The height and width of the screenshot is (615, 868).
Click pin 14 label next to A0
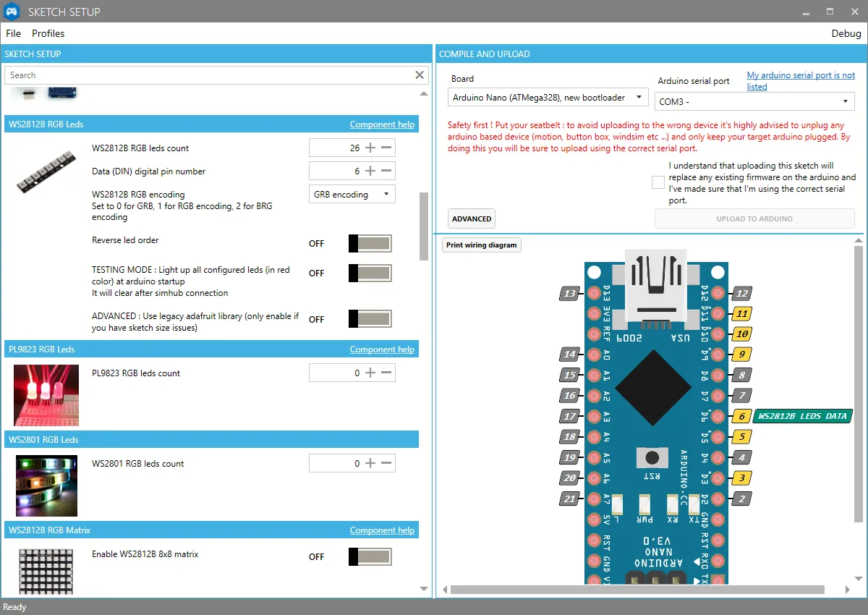point(571,355)
